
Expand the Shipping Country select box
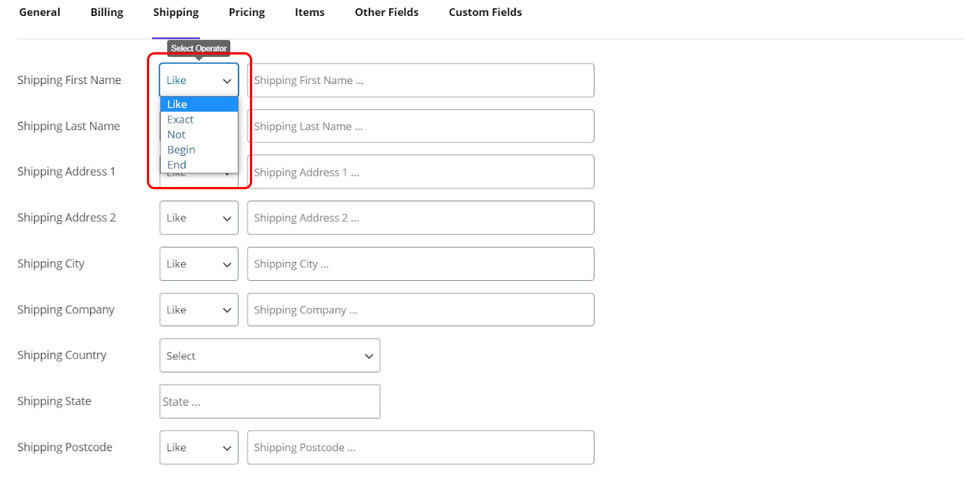pos(270,356)
